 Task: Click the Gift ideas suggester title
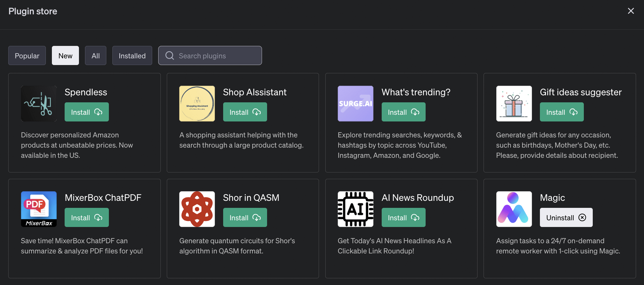(x=581, y=92)
